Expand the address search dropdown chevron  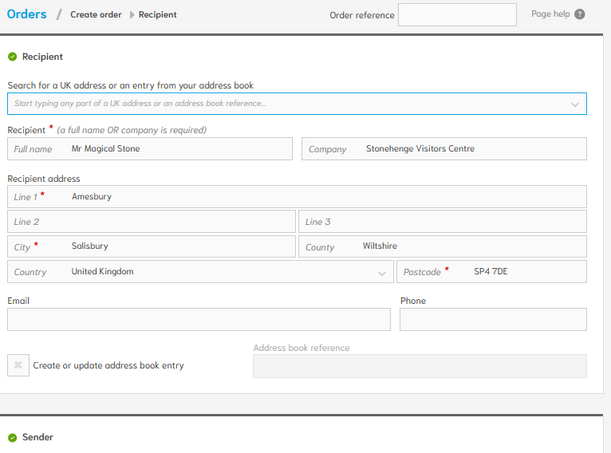[575, 104]
